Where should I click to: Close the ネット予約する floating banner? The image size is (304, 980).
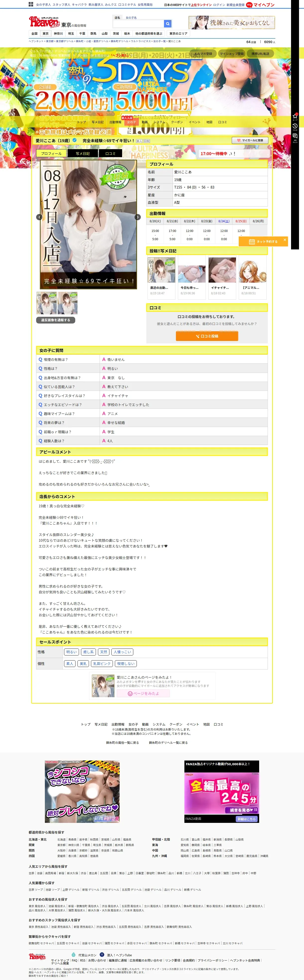click(285, 240)
